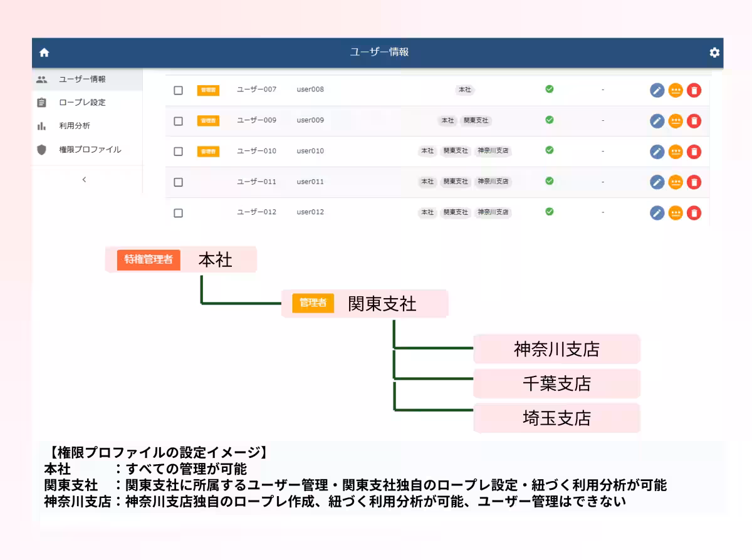Image resolution: width=752 pixels, height=560 pixels.
Task: Click the ユーザー情報 header title
Action: coord(379,52)
